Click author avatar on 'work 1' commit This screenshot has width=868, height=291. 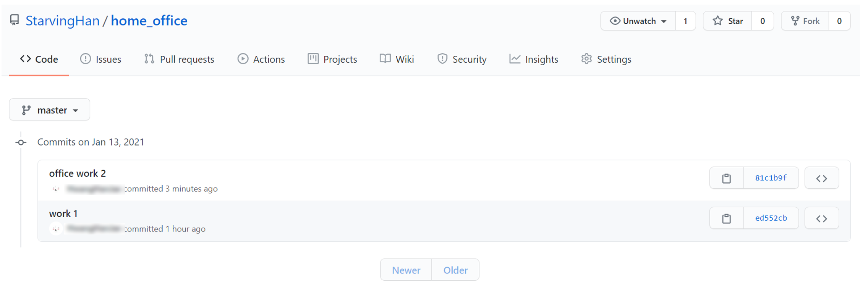click(x=56, y=229)
